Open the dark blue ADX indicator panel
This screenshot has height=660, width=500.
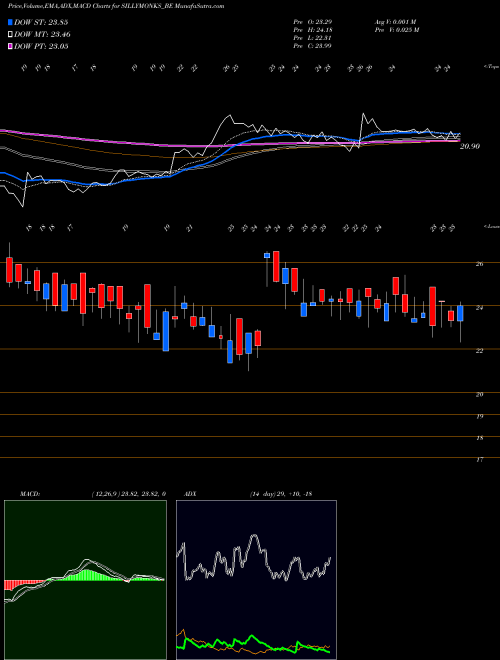(x=256, y=580)
